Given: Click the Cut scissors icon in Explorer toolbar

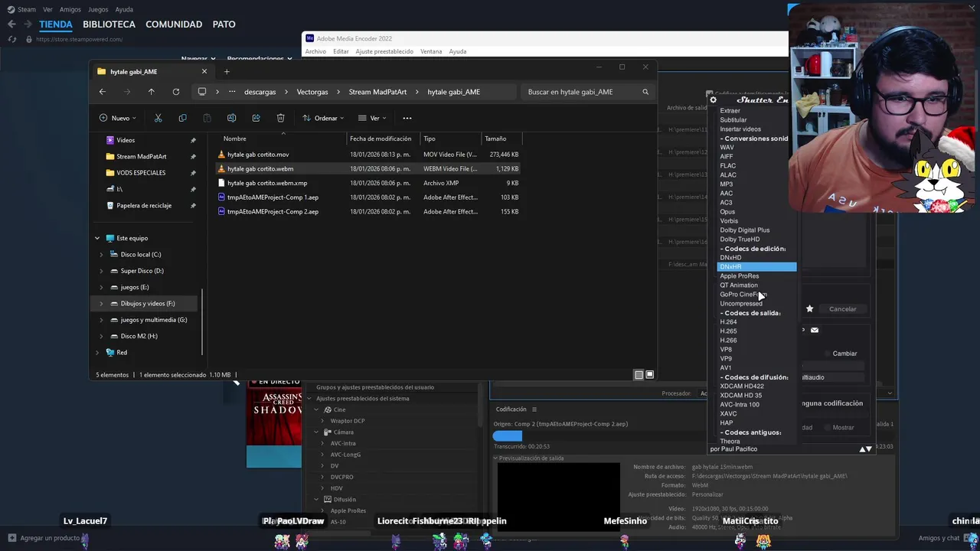Looking at the screenshot, I should click(158, 118).
